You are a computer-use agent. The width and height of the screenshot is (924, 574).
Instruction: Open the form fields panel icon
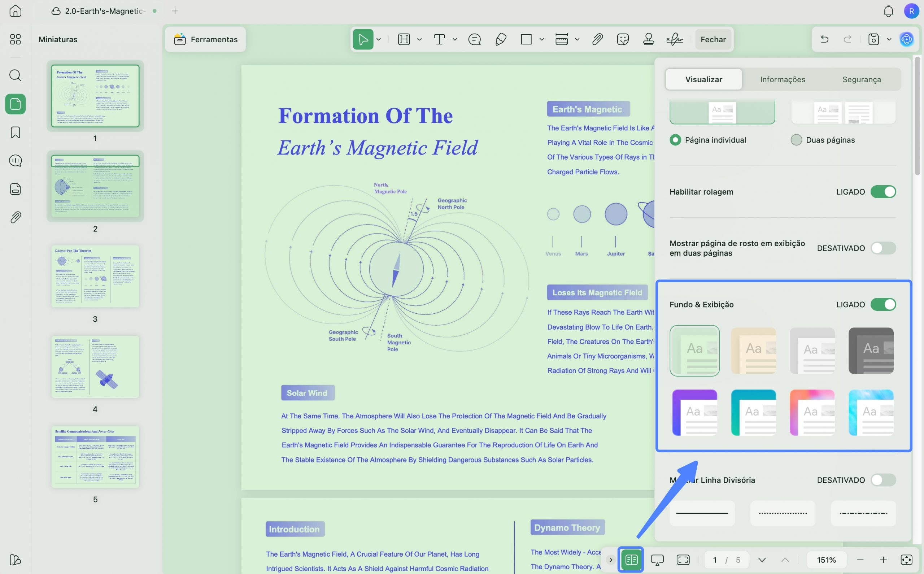click(15, 189)
